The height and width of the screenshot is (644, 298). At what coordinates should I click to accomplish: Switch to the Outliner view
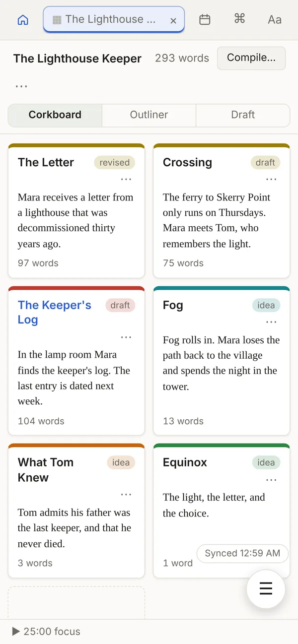click(149, 115)
